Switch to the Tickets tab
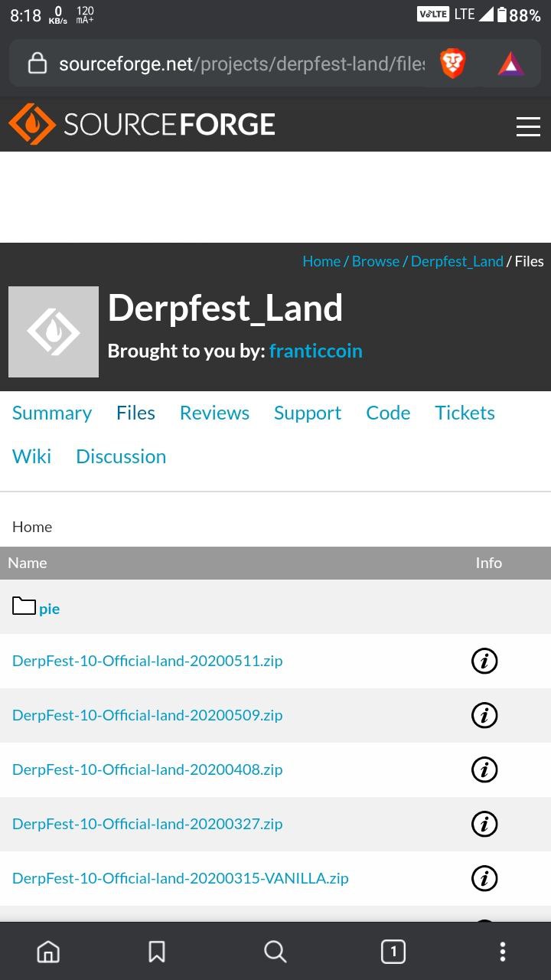This screenshot has height=980, width=551. 465,413
